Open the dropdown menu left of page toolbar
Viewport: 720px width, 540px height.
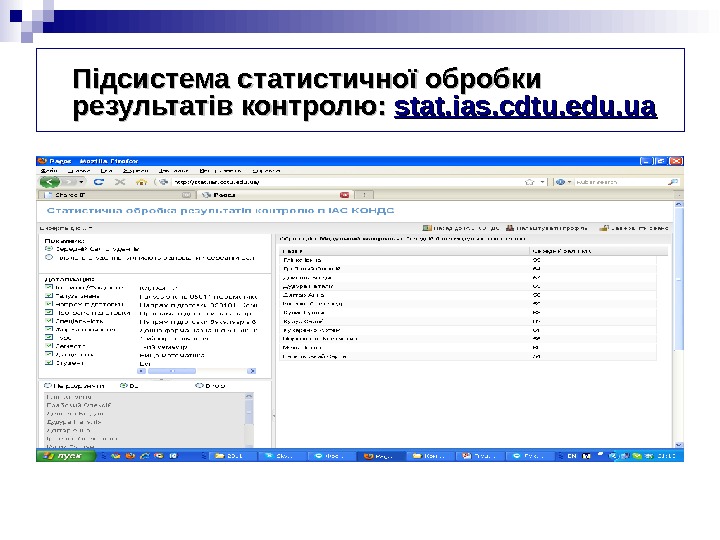tap(66, 228)
